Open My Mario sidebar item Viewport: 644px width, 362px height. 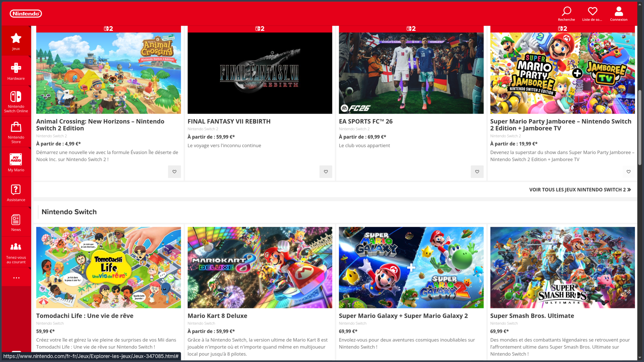(x=16, y=162)
